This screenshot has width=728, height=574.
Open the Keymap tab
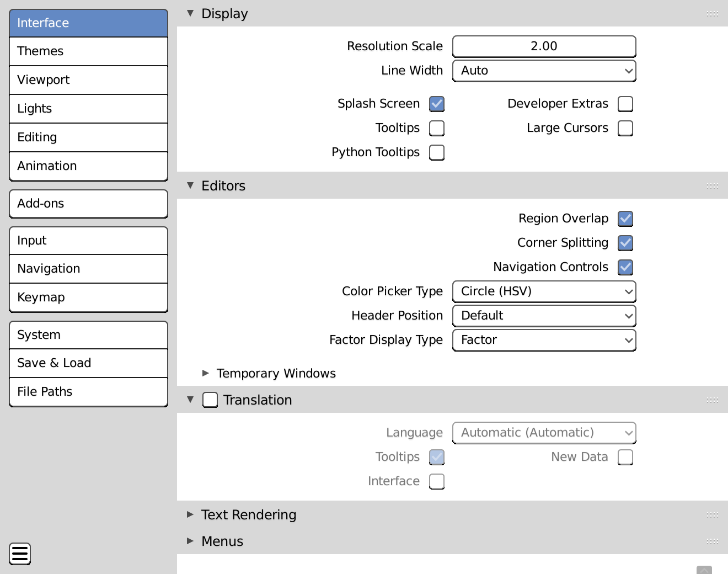(88, 297)
